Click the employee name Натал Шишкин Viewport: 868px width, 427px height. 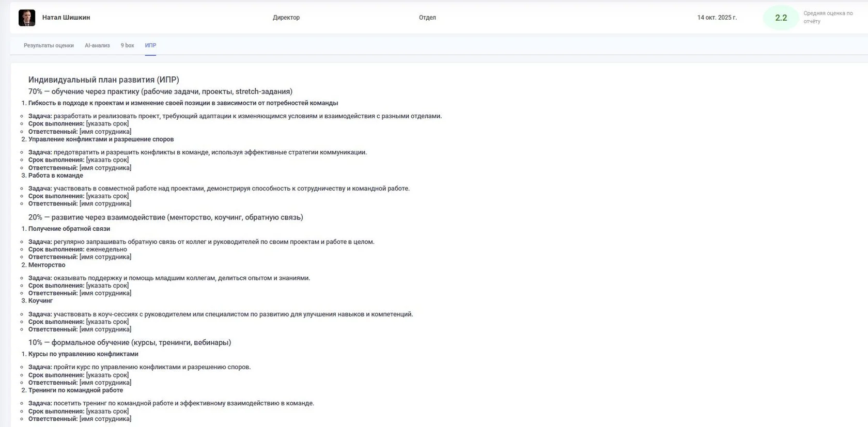pos(66,18)
